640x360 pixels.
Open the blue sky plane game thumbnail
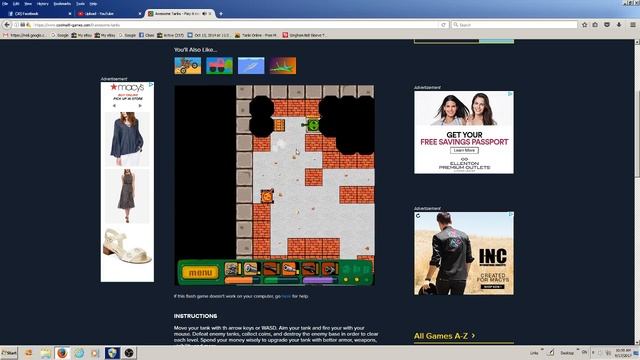pos(251,66)
